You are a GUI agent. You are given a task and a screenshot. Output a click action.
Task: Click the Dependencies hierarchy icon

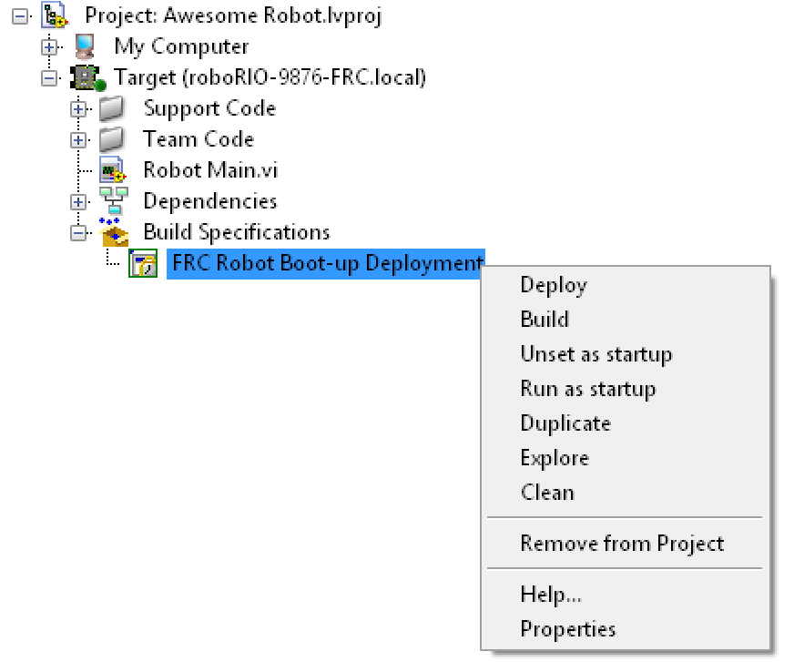click(114, 201)
